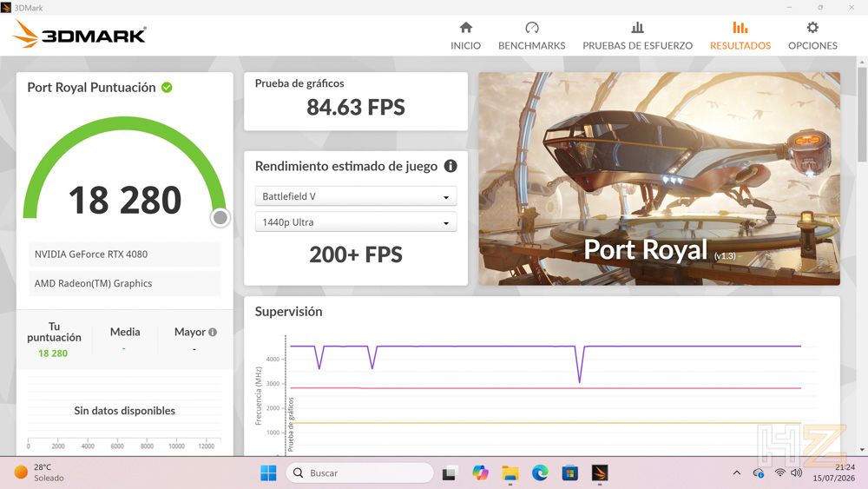Open the clock and date 21:24

click(833, 472)
